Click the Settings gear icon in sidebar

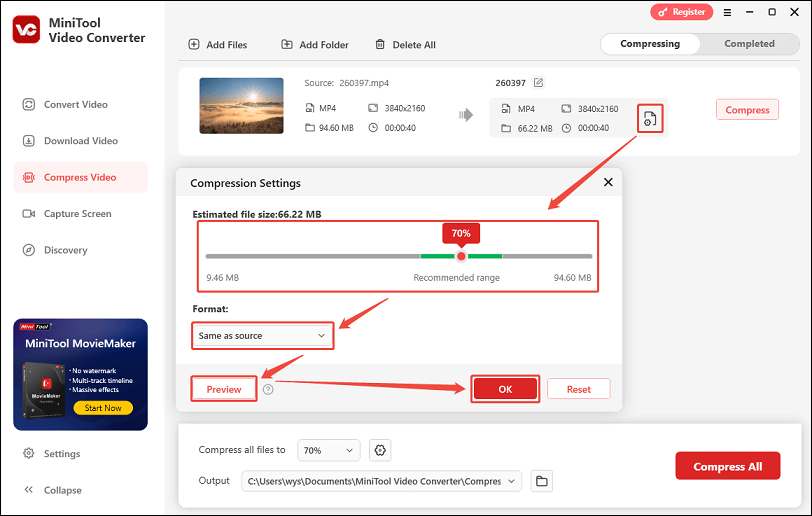(x=28, y=453)
